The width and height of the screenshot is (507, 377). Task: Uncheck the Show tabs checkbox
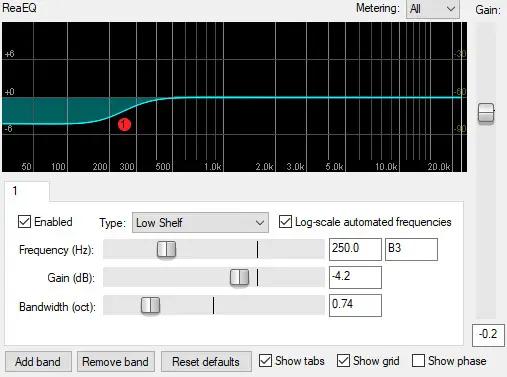[x=265, y=361]
